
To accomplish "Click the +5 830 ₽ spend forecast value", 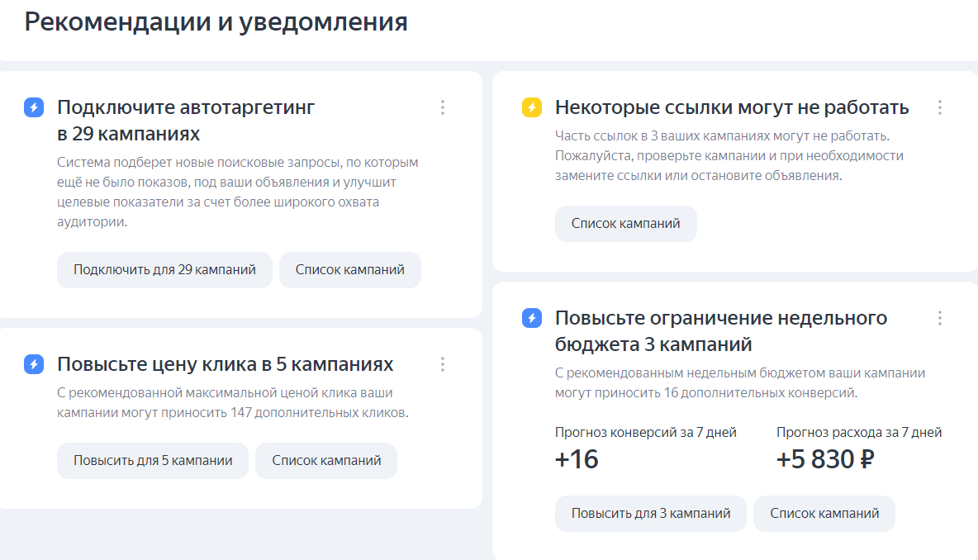I will [824, 459].
